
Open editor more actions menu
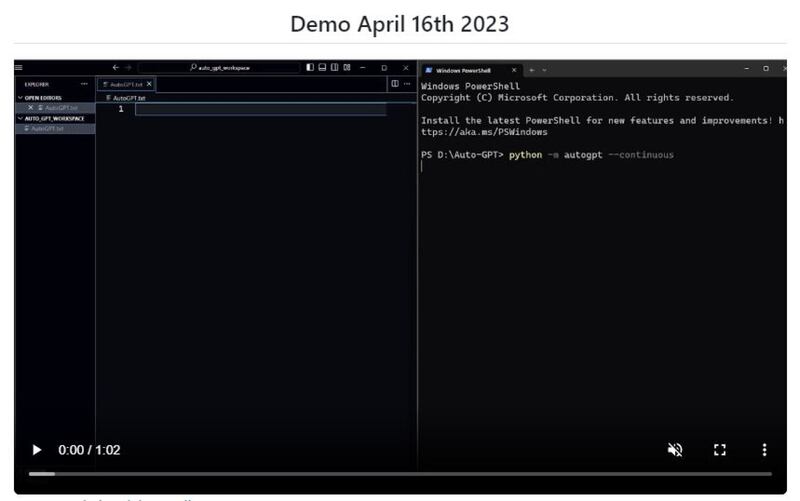point(407,84)
